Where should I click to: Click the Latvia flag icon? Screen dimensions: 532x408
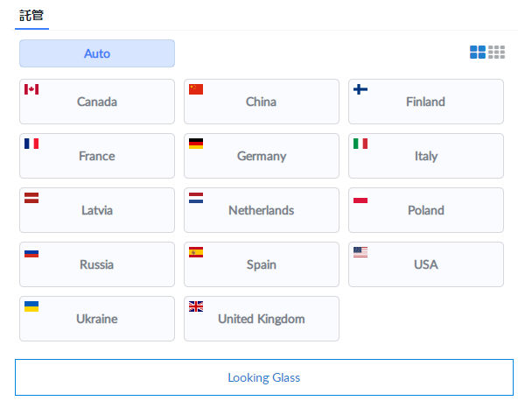pos(31,198)
